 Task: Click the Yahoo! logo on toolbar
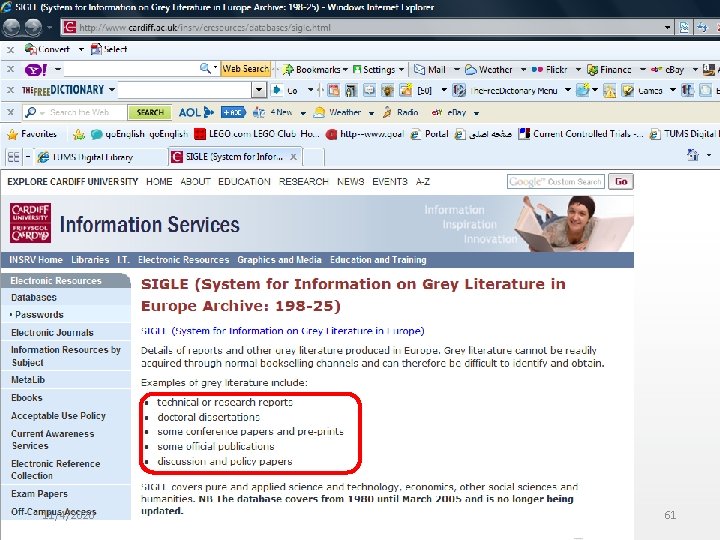pos(36,69)
